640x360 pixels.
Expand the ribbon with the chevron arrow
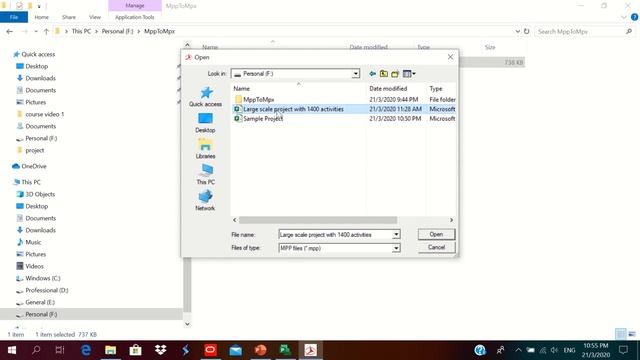623,17
